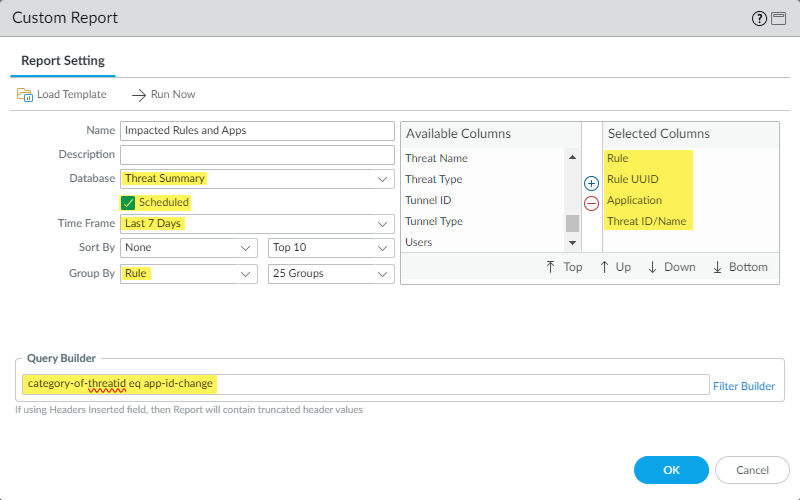
Task: Move selected column Down
Action: point(671,267)
